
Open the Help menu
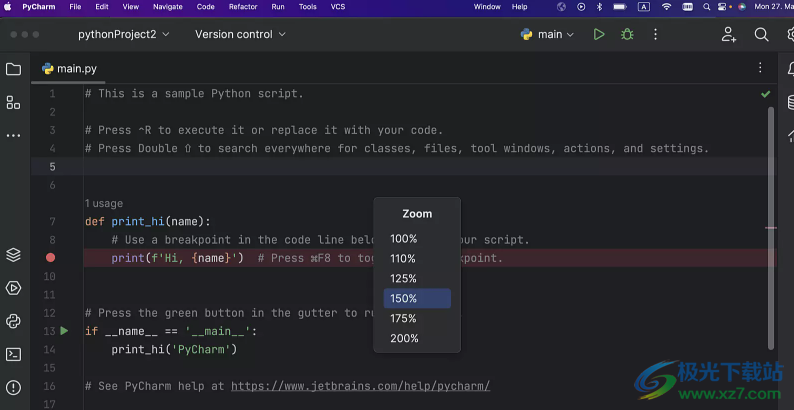click(x=520, y=7)
